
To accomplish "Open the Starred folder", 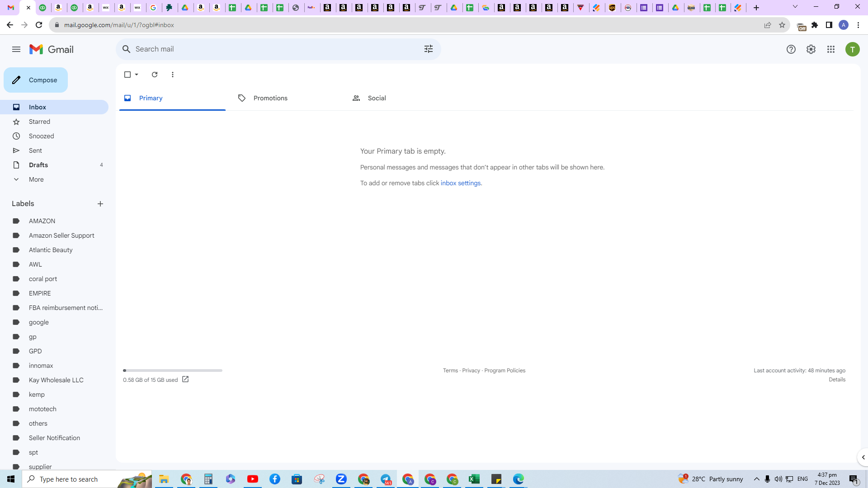I will 54,122.
